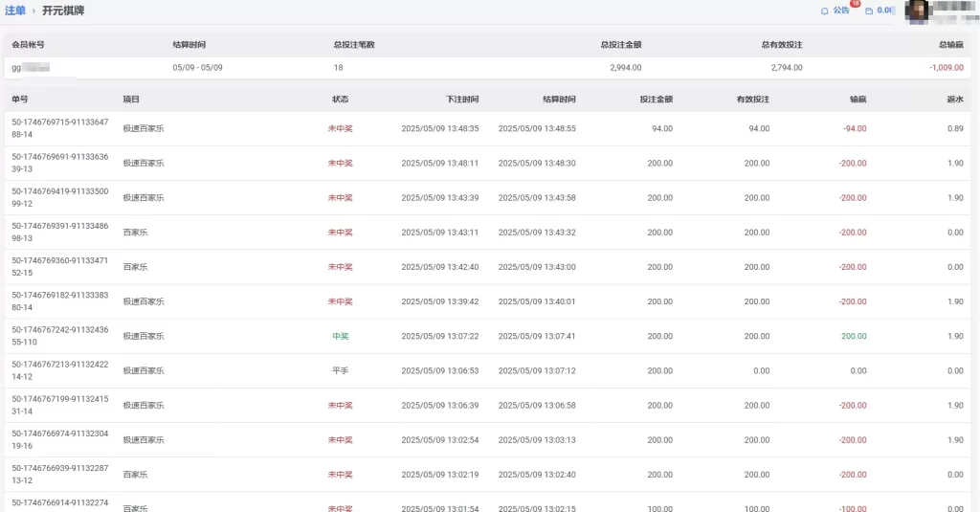Open the user avatar thumbnail
The image size is (980, 512).
click(916, 11)
